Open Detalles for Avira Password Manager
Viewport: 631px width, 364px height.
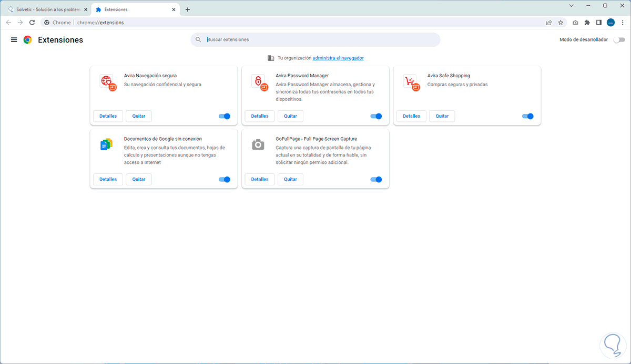[260, 116]
